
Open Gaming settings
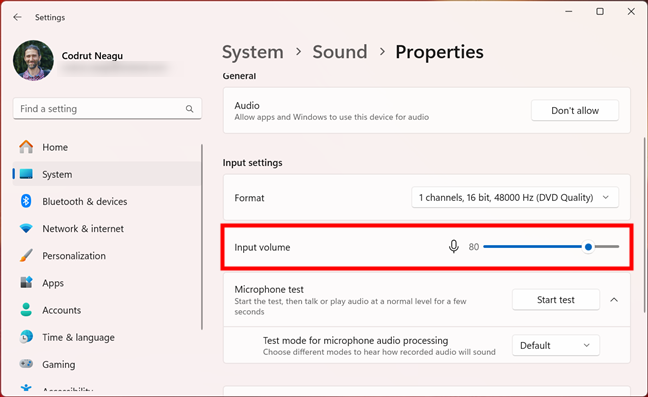click(x=107, y=364)
